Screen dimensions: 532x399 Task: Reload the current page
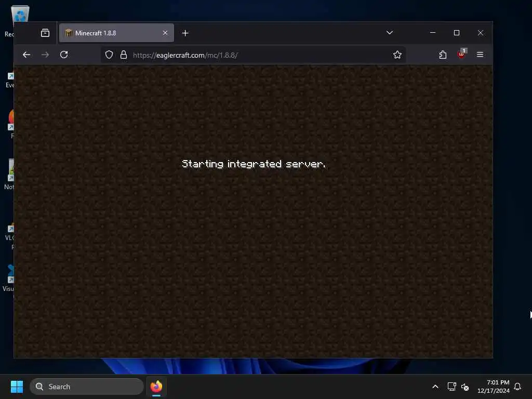pos(64,55)
